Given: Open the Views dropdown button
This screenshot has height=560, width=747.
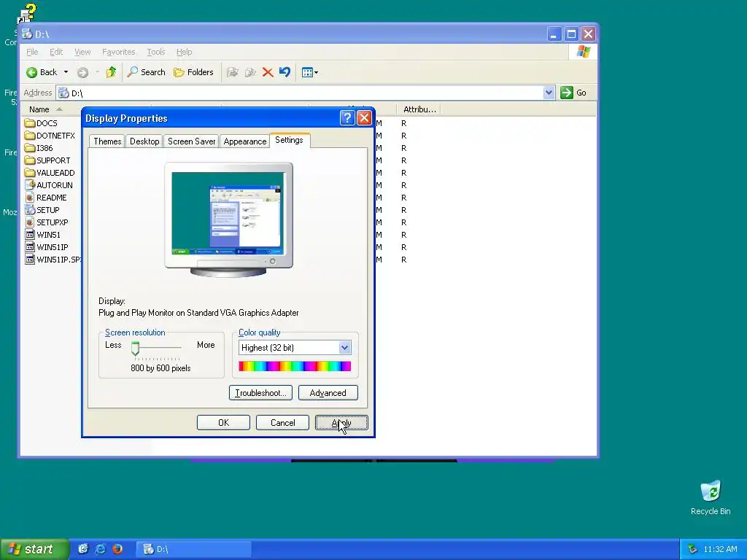Looking at the screenshot, I should click(309, 72).
